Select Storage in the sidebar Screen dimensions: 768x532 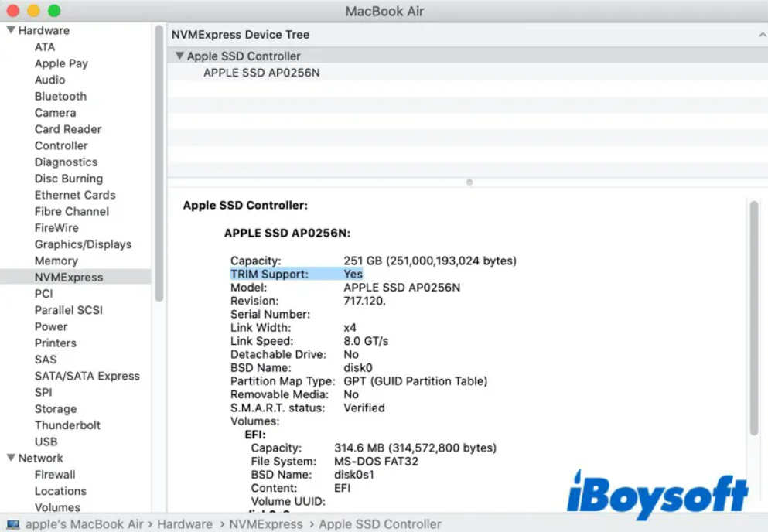coord(56,409)
